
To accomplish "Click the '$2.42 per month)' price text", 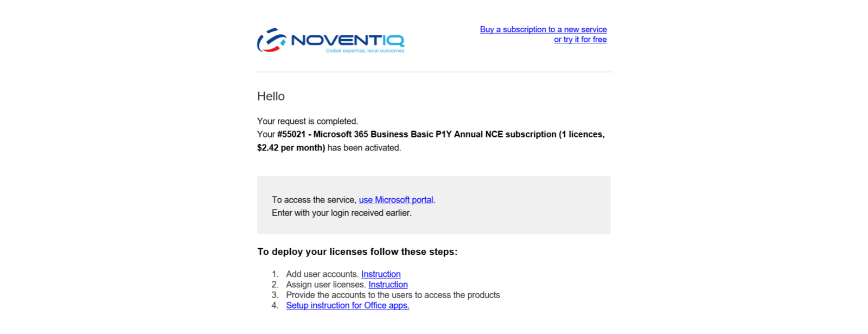I will (x=291, y=148).
